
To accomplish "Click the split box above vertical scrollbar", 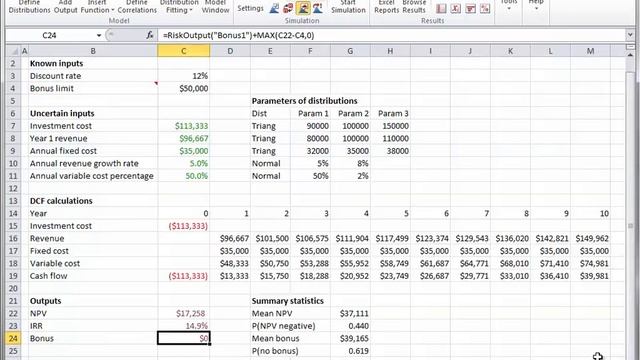I will pyautogui.click(x=630, y=47).
